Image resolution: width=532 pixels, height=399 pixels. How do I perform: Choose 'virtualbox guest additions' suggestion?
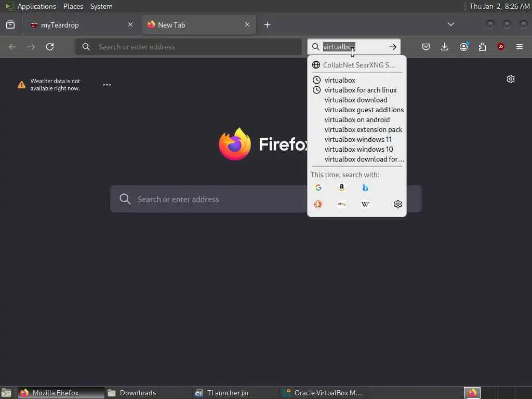356,110
